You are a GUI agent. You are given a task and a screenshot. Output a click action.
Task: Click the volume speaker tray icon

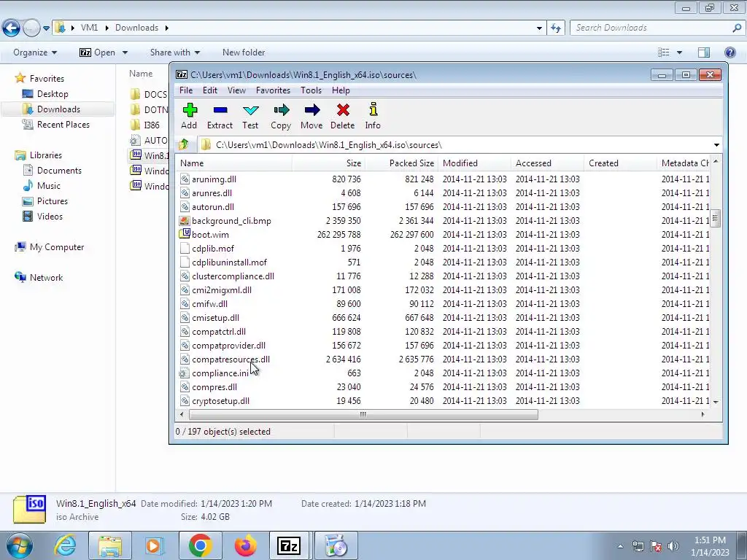(673, 546)
